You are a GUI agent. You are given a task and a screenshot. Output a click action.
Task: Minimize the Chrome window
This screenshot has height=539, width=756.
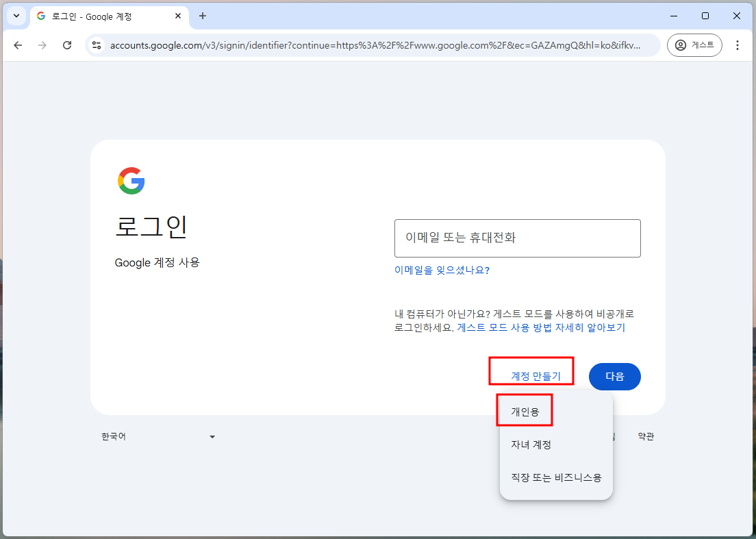click(x=674, y=16)
